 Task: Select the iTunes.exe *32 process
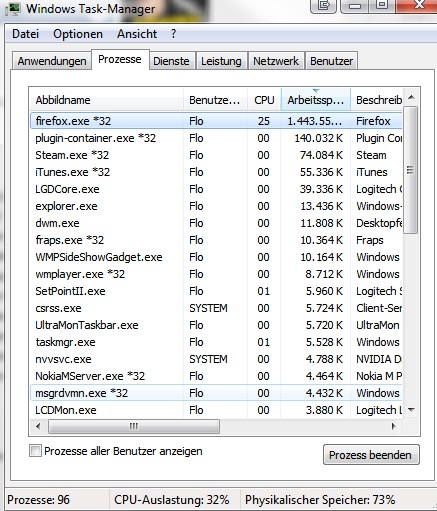tap(216, 172)
